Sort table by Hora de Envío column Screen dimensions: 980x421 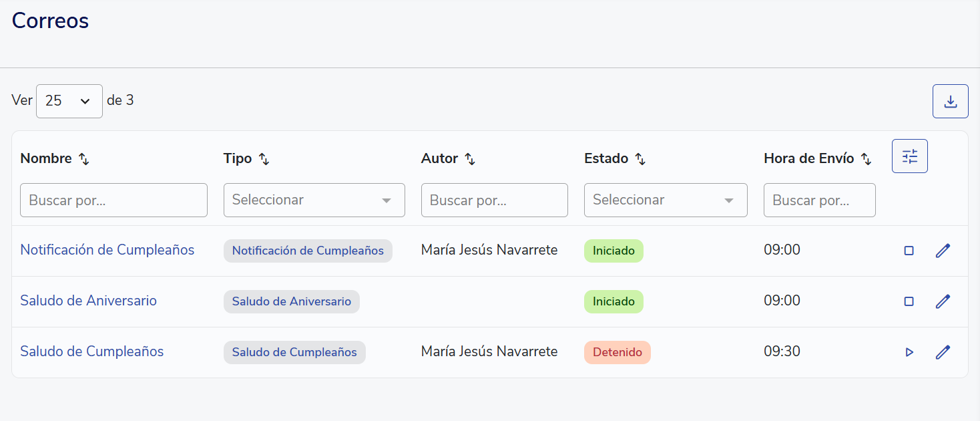click(866, 159)
